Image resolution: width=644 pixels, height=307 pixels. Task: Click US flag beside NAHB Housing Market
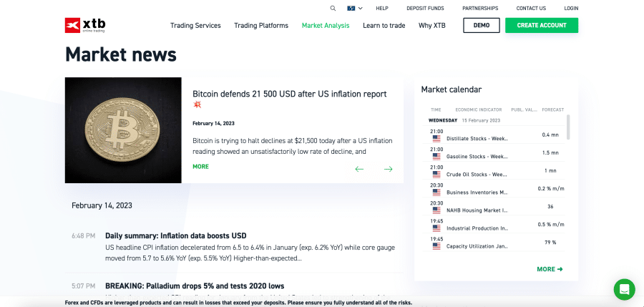click(436, 210)
